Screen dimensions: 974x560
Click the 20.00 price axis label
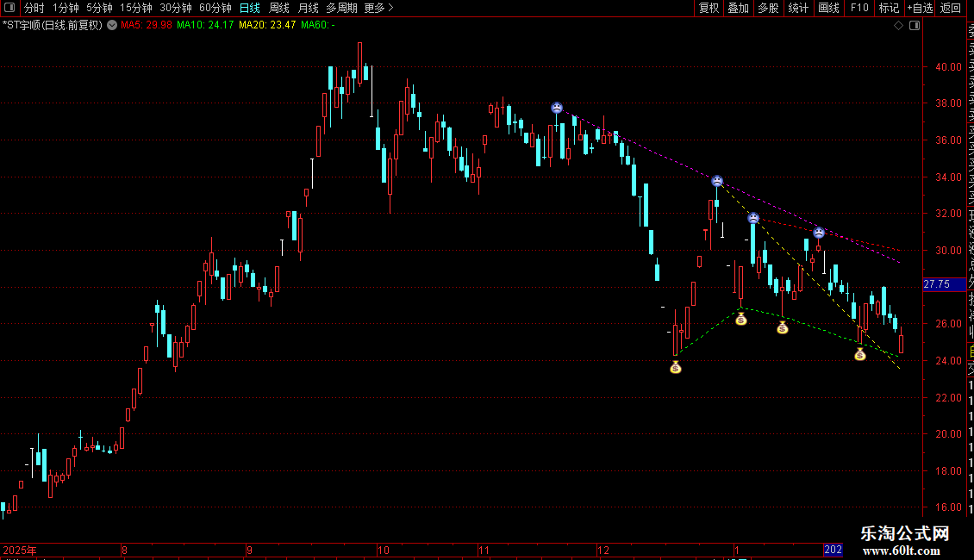click(x=948, y=434)
